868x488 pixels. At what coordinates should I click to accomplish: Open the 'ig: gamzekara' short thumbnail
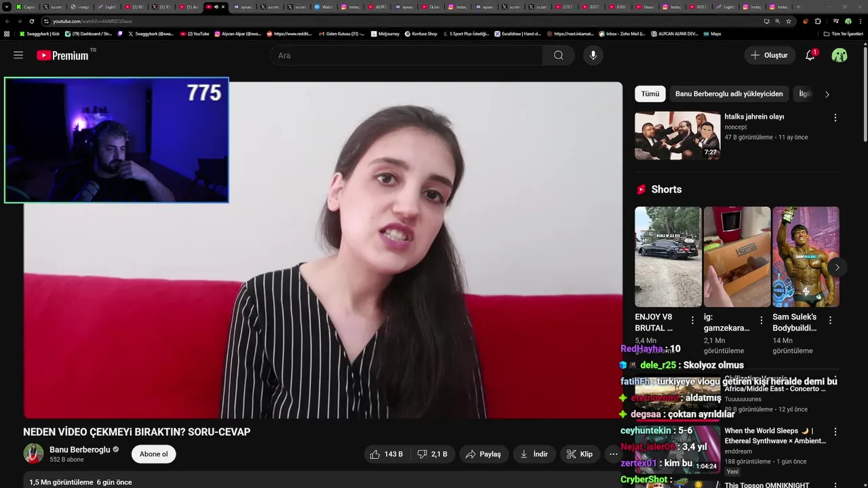pyautogui.click(x=737, y=257)
